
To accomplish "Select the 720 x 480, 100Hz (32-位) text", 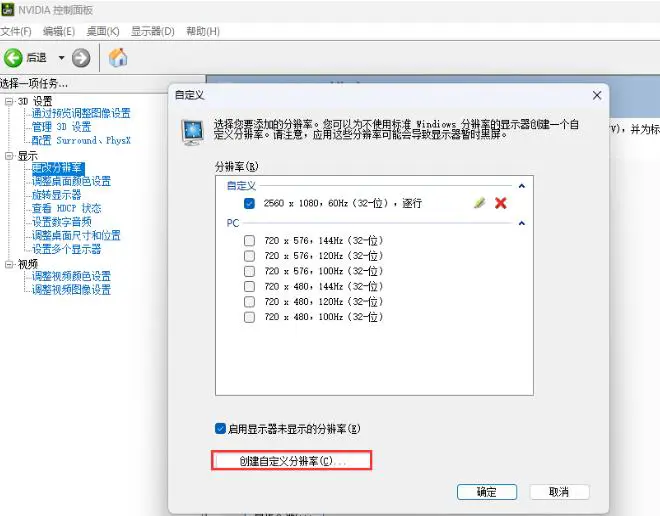I will [x=324, y=317].
